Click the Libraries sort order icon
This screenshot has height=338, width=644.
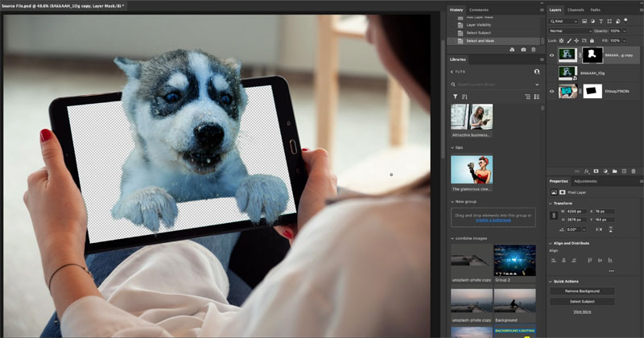[464, 97]
